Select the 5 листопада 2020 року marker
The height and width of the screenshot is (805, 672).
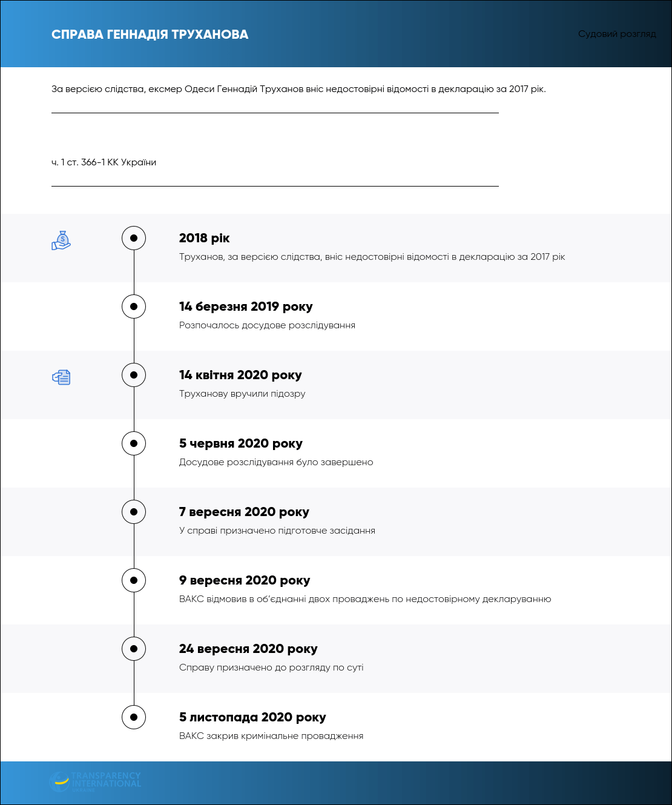click(x=134, y=717)
